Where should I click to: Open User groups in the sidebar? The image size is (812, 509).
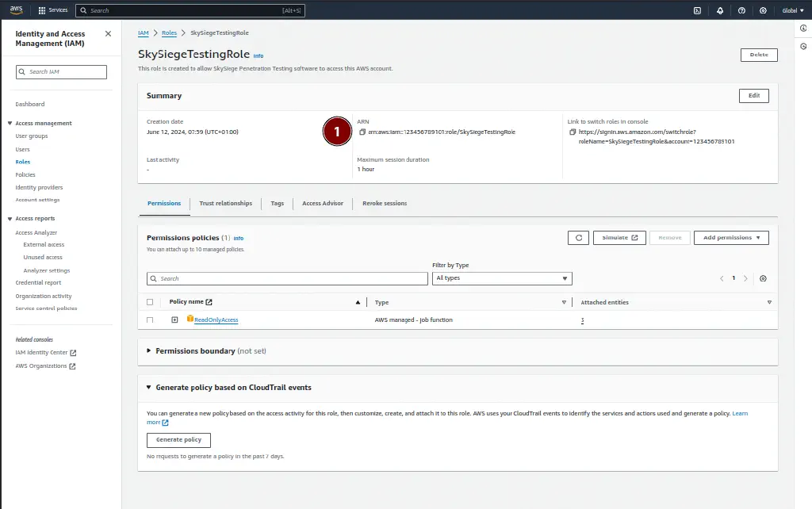coord(32,136)
